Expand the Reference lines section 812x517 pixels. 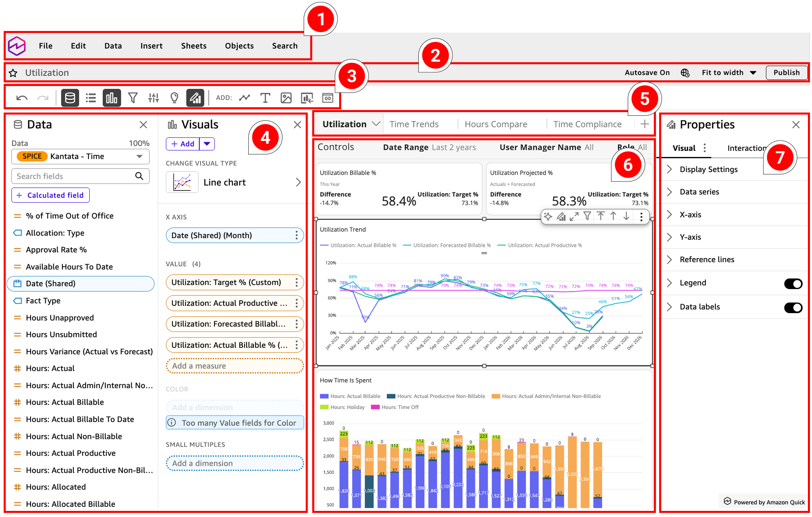click(x=707, y=260)
